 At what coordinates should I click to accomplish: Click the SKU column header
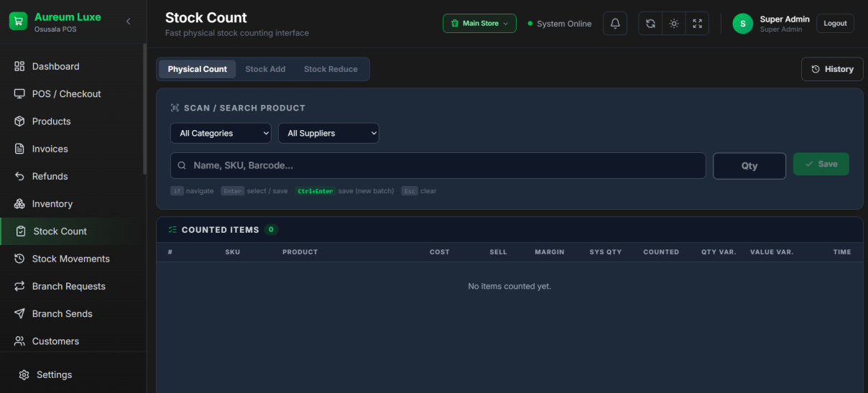233,252
